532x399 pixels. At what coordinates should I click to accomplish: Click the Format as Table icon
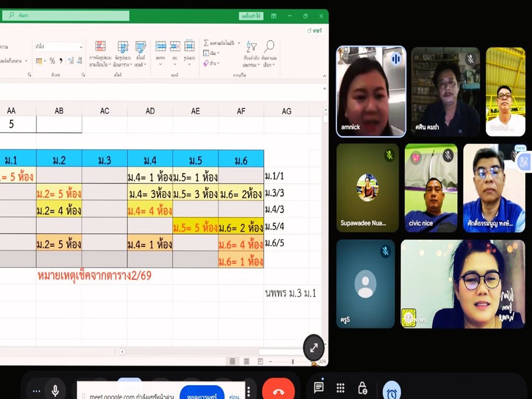pos(123,47)
